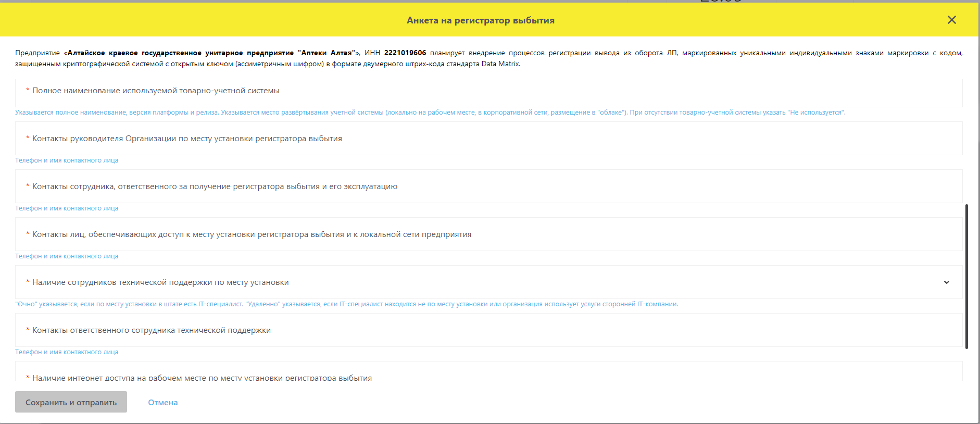Click the ИНН number 2221019606
Image resolution: width=980 pixels, height=424 pixels.
(x=405, y=53)
